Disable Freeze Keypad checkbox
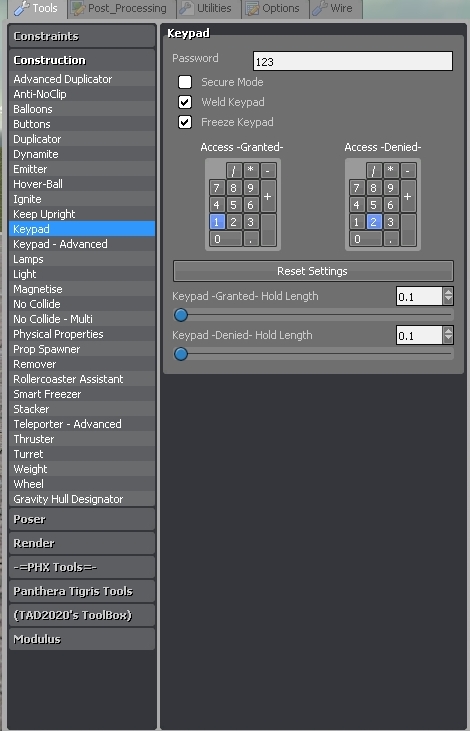This screenshot has height=731, width=470. click(185, 122)
